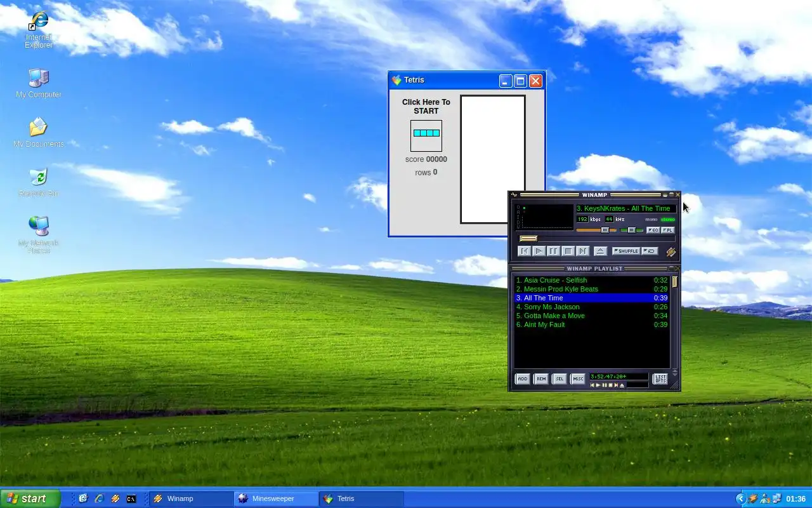Click the Winamp visualization display area
812x508 pixels.
[x=544, y=217]
